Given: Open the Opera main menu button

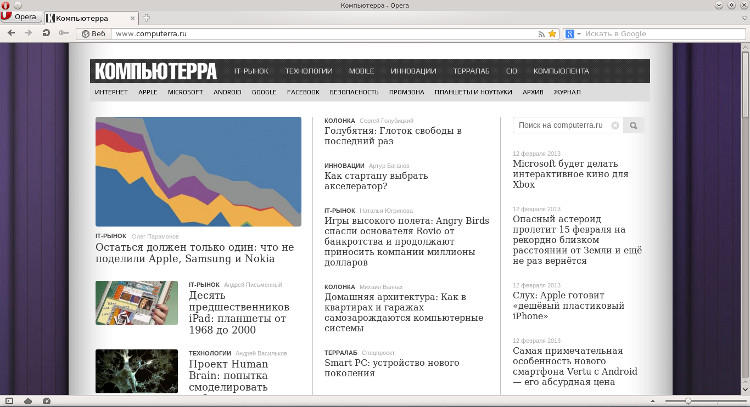Looking at the screenshot, I should [x=20, y=17].
